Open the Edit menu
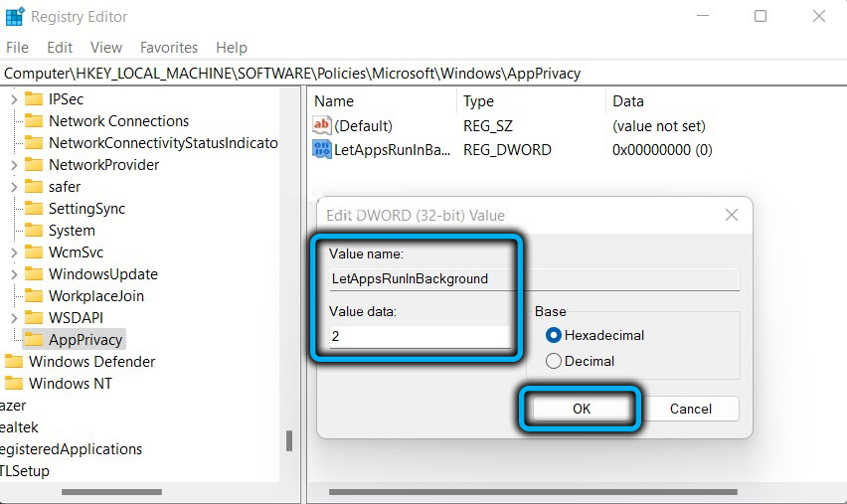Viewport: 847px width, 504px height. pyautogui.click(x=60, y=48)
